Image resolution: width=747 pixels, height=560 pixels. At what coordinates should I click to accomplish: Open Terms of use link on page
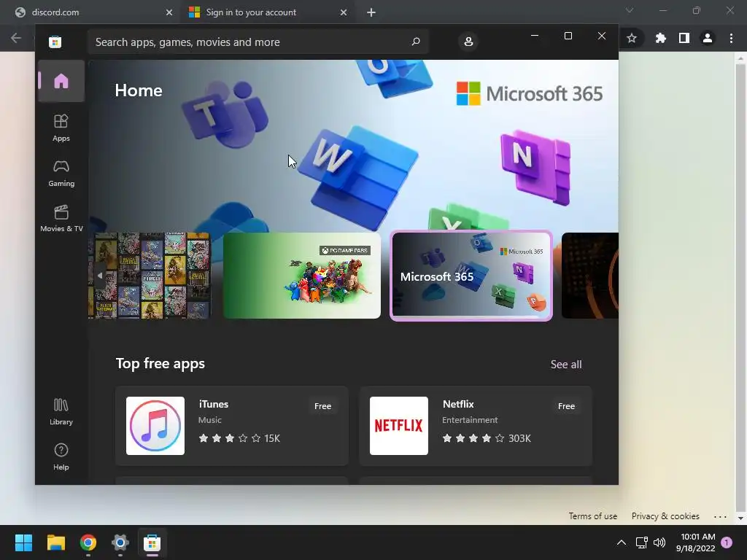pos(592,516)
